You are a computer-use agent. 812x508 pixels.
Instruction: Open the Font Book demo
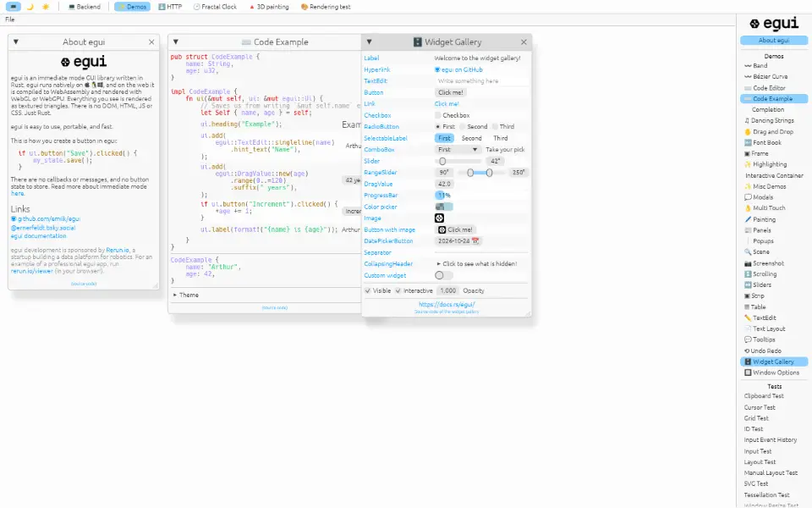click(x=763, y=142)
